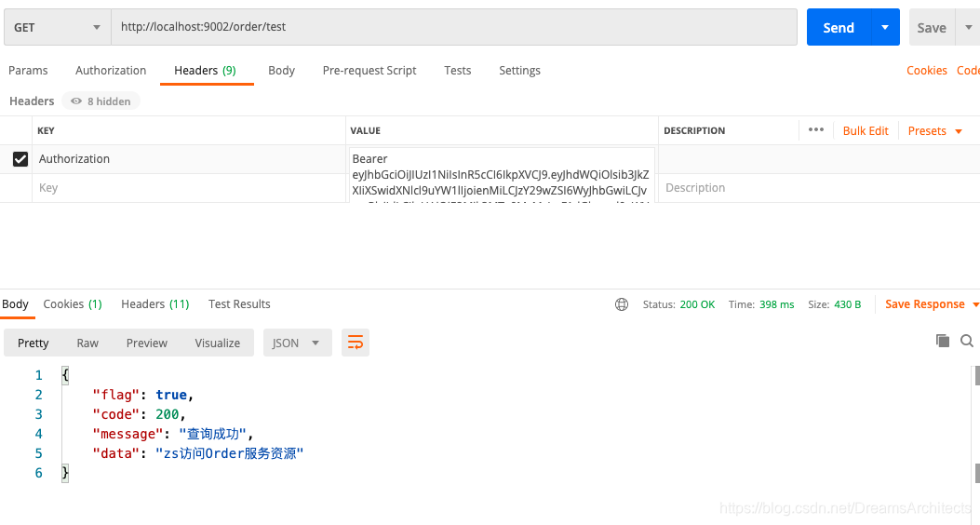This screenshot has width=980, height=525.
Task: Click the "message" response line
Action: tap(172, 434)
